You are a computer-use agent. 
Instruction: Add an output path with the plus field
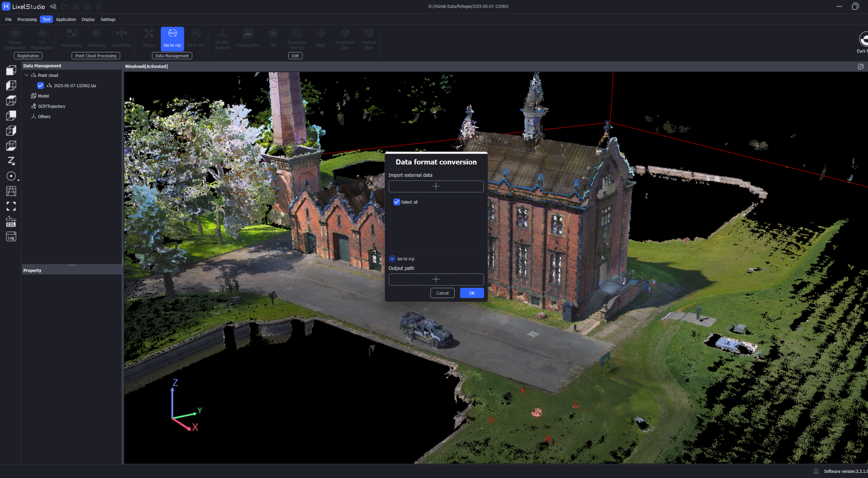coord(436,279)
